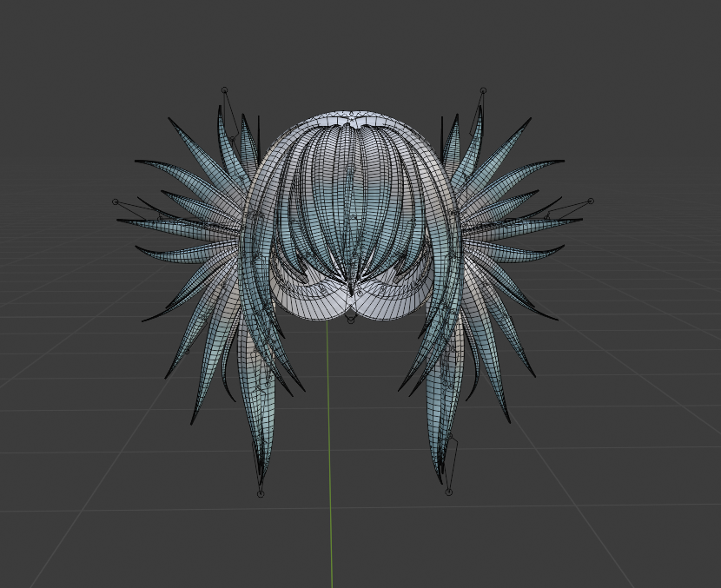Select the upper-right curve control point circle
The image size is (721, 588).
click(482, 90)
